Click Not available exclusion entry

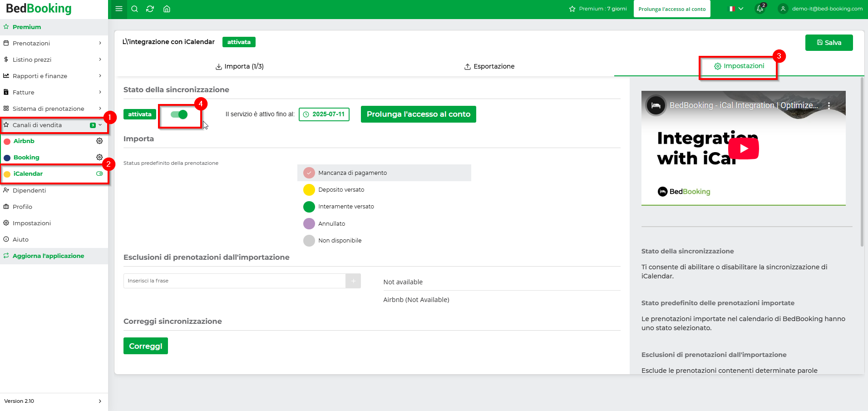tap(403, 282)
